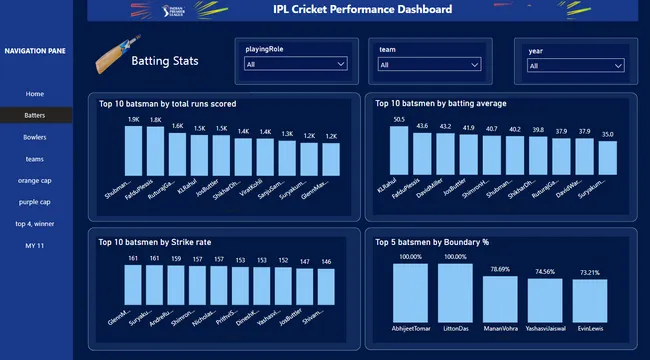Select DavidWar bar in batting average chart

585,157
